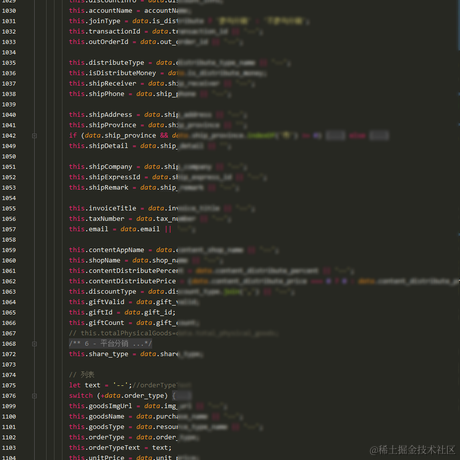Place cursor on 'this.shipExpressId' code line
The width and height of the screenshot is (460, 460).
click(168, 177)
